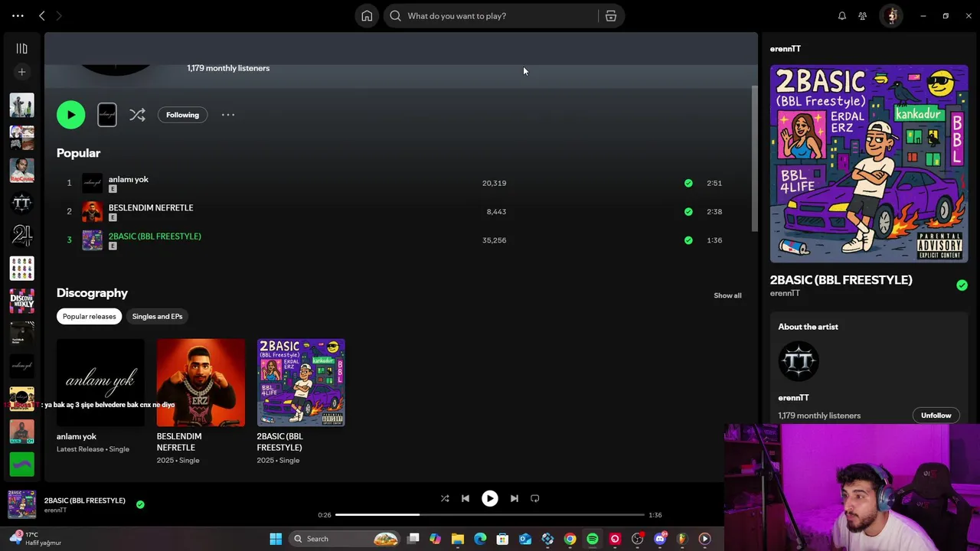The image size is (980, 551).
Task: Toggle shuffle in the playback controls
Action: pos(445,498)
